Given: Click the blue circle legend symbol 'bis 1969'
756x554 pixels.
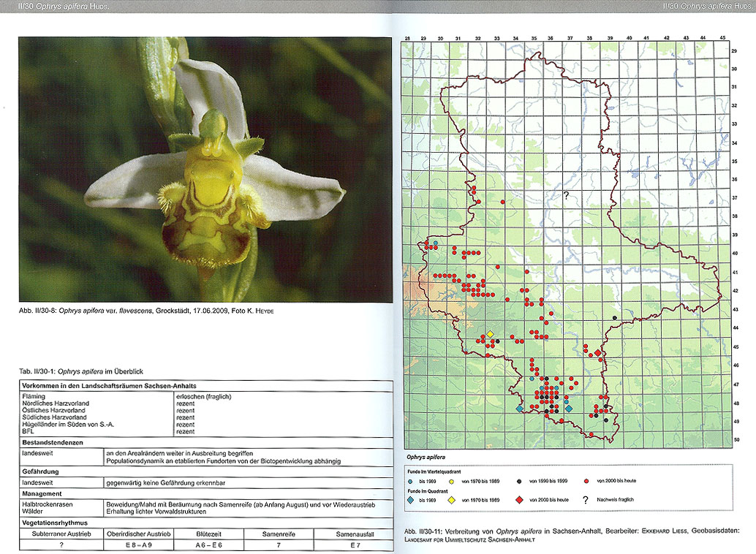Looking at the screenshot, I should (410, 481).
